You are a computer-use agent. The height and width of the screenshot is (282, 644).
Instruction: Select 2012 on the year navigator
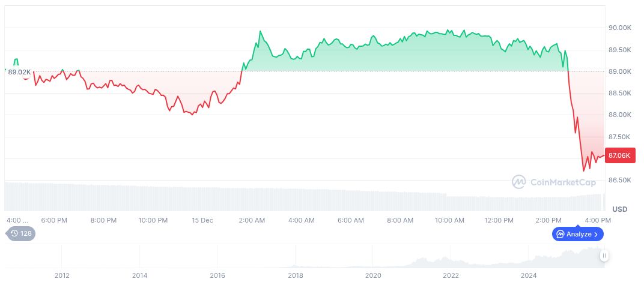click(62, 275)
